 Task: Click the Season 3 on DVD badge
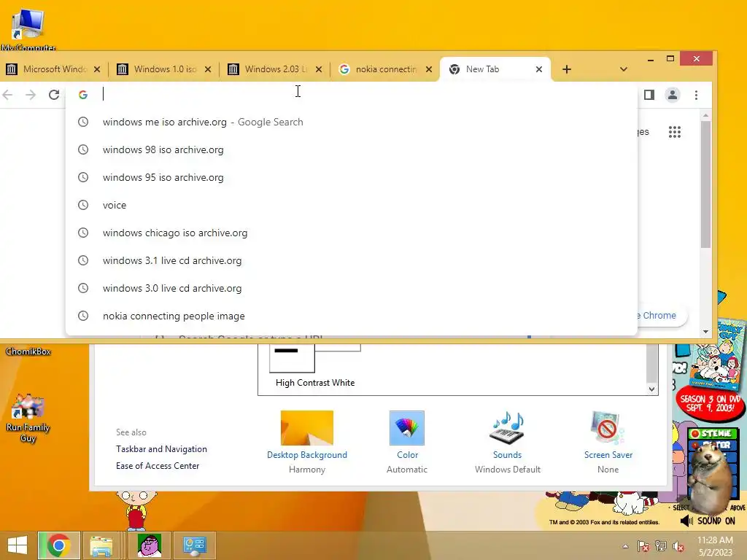coord(709,403)
